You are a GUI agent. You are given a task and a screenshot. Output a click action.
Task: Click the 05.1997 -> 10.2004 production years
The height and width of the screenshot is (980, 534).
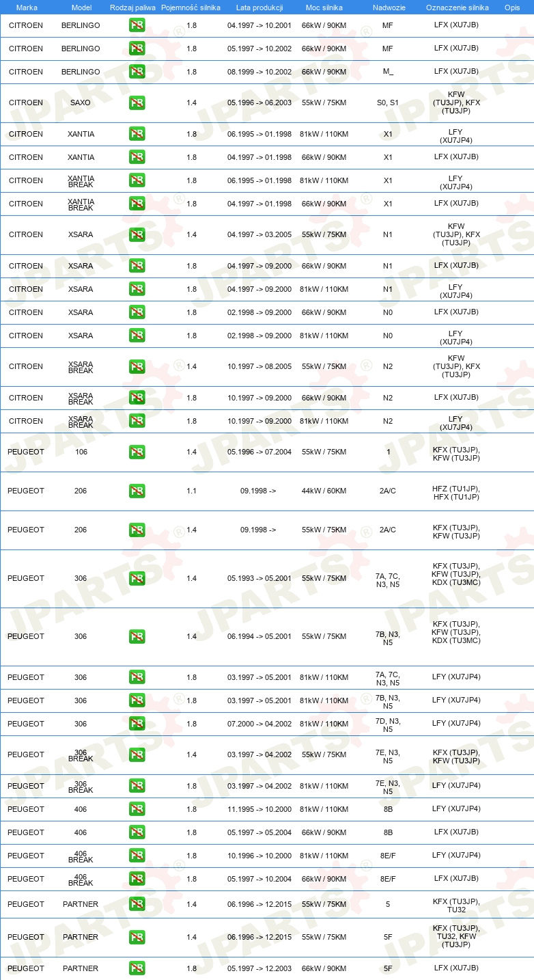point(259,879)
